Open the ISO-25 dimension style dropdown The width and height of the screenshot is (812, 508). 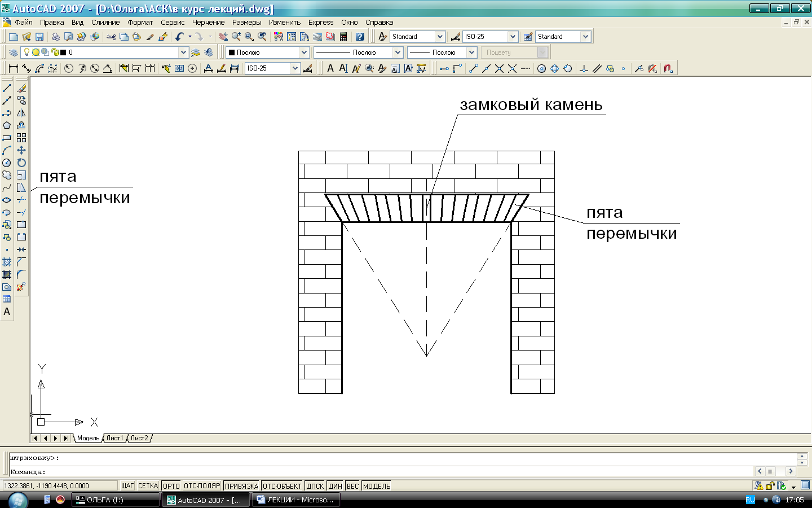point(513,37)
